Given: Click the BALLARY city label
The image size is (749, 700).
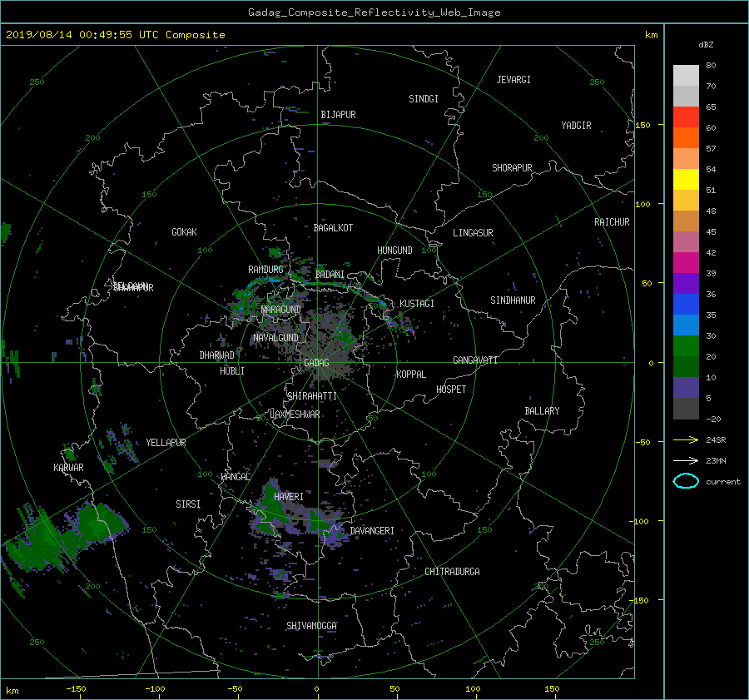Looking at the screenshot, I should click(542, 411).
